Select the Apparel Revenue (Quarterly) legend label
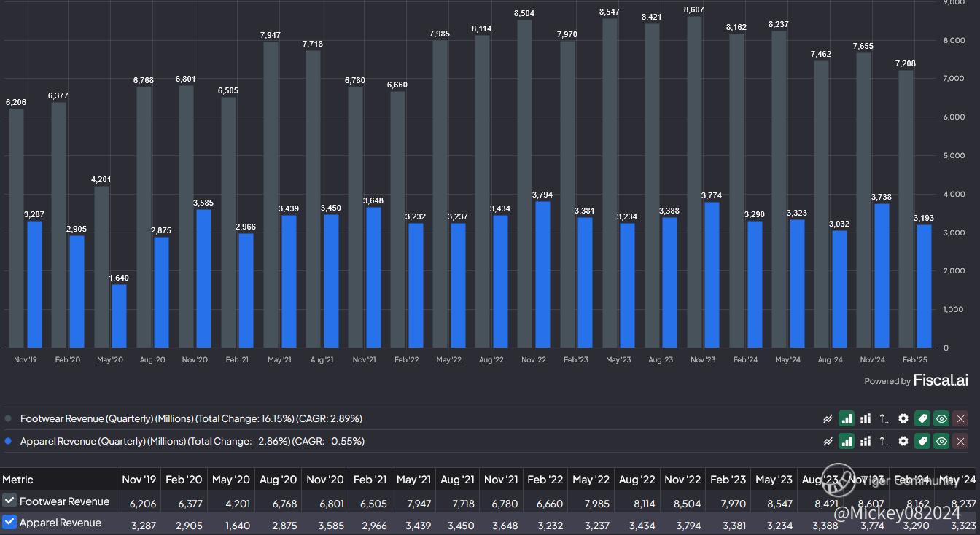The width and height of the screenshot is (980, 535). pyautogui.click(x=192, y=441)
